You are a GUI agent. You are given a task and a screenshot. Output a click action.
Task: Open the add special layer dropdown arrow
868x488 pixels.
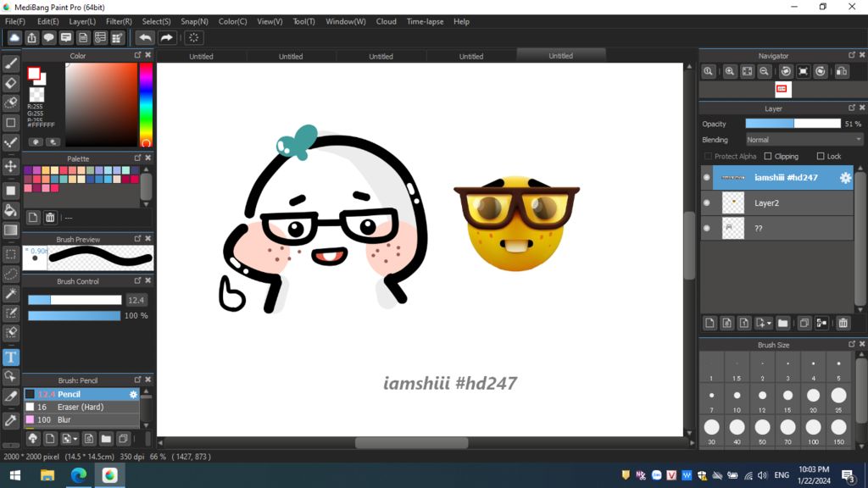(x=769, y=323)
